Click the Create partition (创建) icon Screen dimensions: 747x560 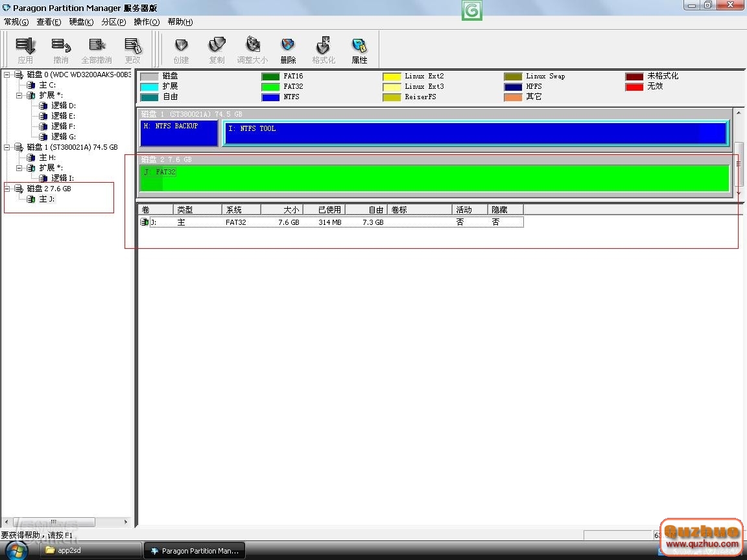click(x=182, y=46)
